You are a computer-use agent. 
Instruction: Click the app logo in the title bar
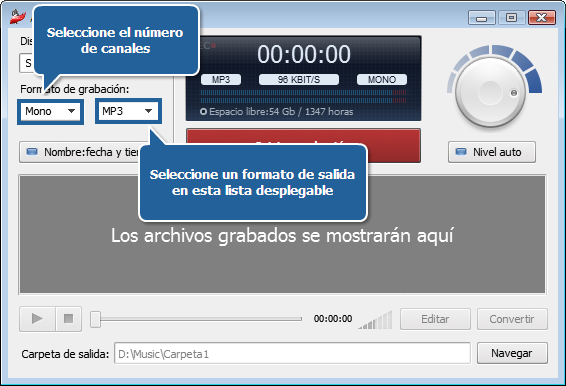[18, 17]
